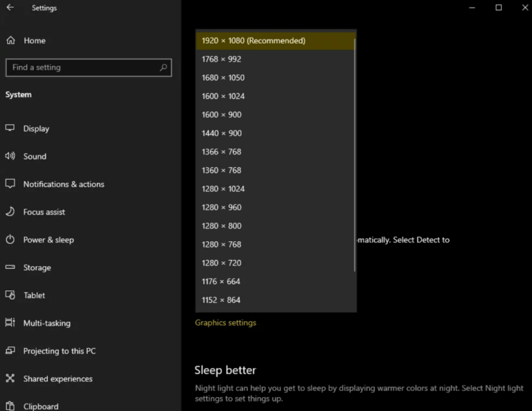
Task: Pick 1600 × 1024 resolution
Action: point(276,96)
